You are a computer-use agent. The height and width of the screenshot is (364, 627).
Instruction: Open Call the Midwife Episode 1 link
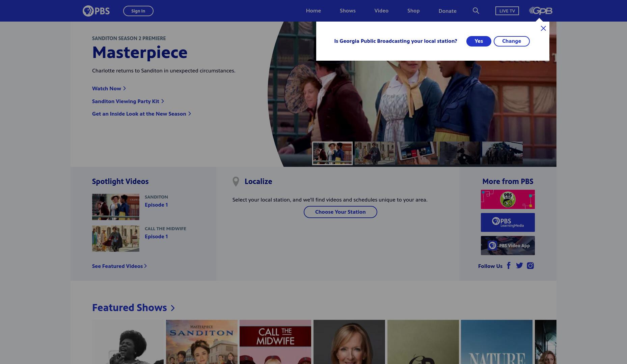(x=156, y=237)
